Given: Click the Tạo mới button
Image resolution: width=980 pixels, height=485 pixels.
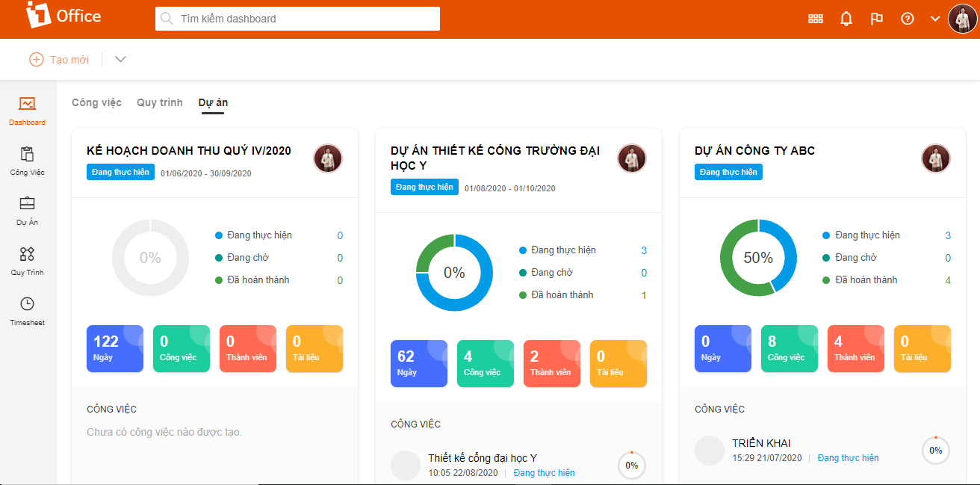Looking at the screenshot, I should point(59,59).
